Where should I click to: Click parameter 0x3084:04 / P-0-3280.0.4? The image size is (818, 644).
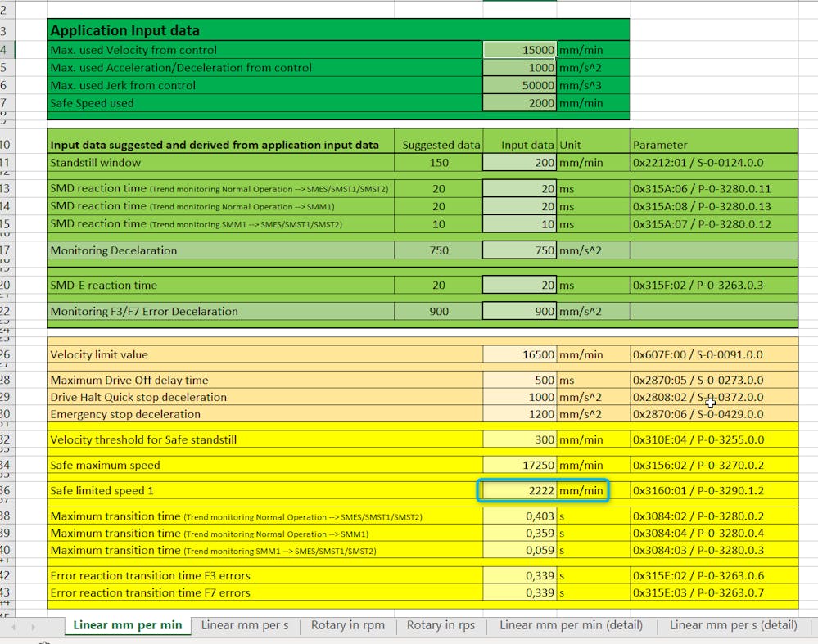(698, 534)
